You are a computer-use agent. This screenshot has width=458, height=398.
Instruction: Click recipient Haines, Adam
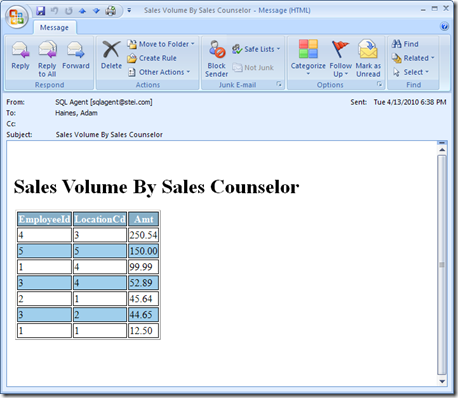click(76, 113)
